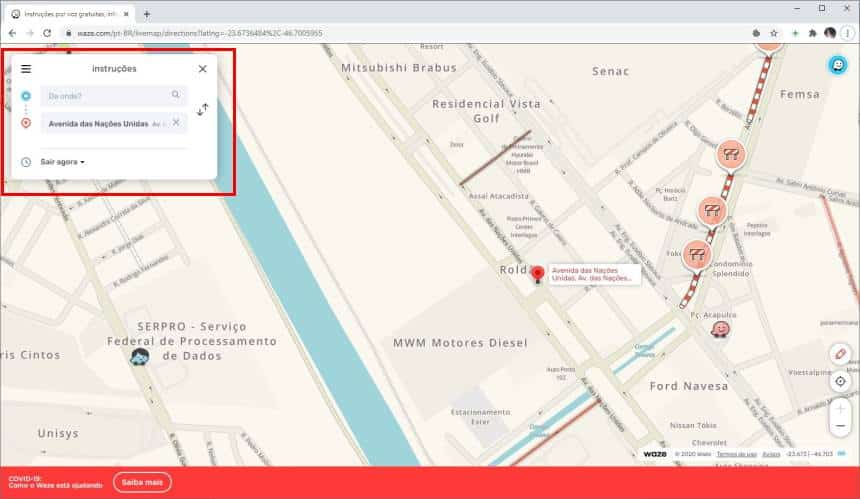Viewport: 860px width, 499px height.
Task: Swap origin and destination with arrows icon
Action: [x=203, y=109]
